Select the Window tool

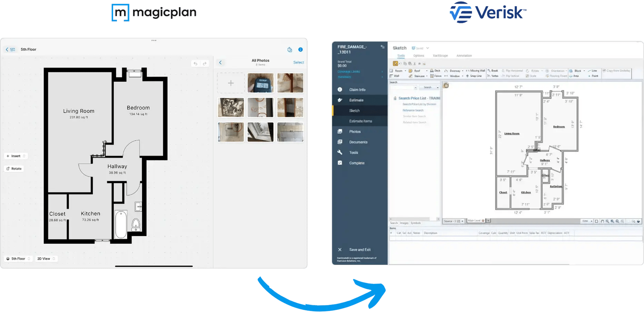[452, 76]
